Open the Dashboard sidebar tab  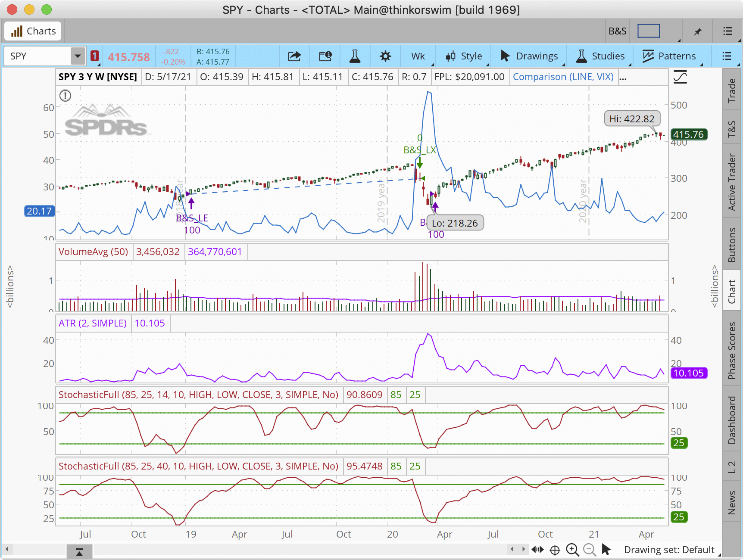click(x=732, y=420)
